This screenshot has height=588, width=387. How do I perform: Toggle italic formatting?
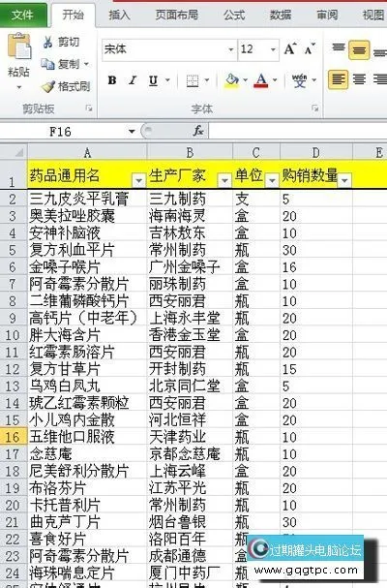133,80
